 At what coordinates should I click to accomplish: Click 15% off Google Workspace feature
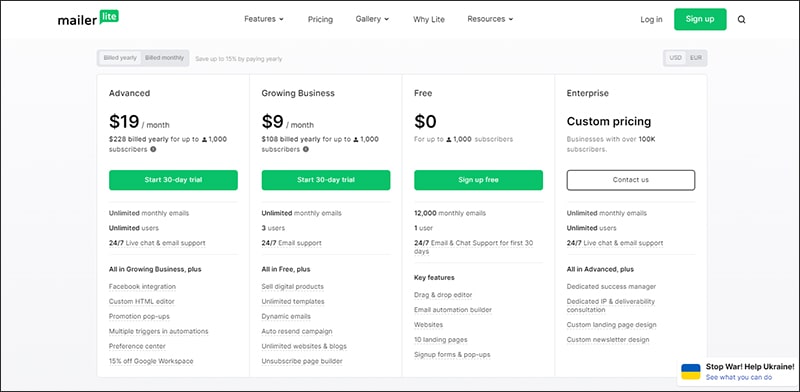click(151, 361)
